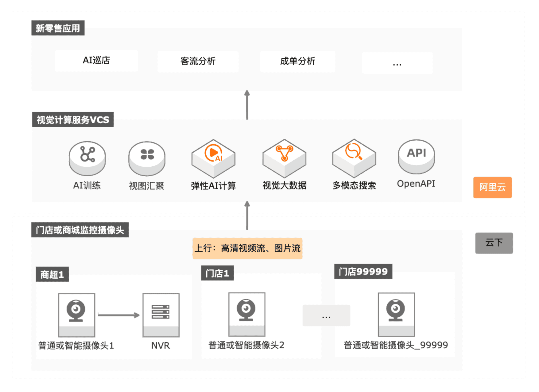Click the 多模态搜索 search cube icon
Image resolution: width=539 pixels, height=392 pixels.
tap(354, 158)
